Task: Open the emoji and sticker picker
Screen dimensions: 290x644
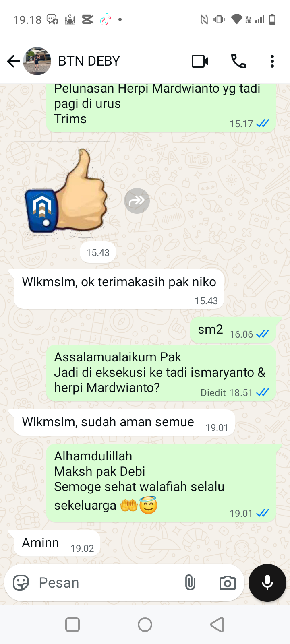Action: click(21, 582)
